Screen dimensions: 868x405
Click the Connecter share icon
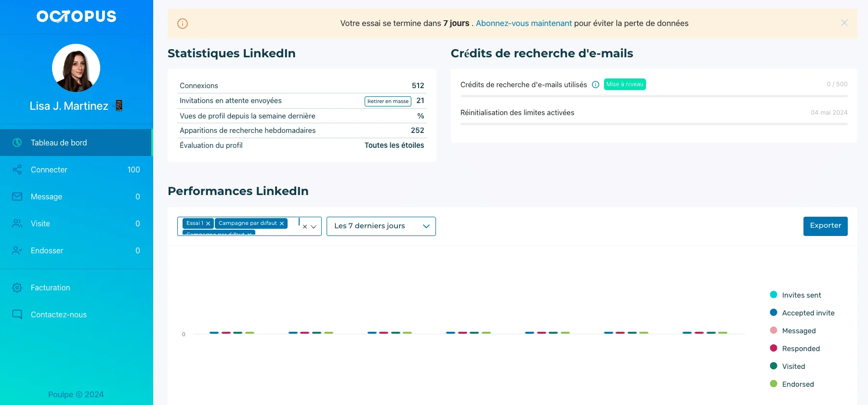pyautogui.click(x=17, y=170)
